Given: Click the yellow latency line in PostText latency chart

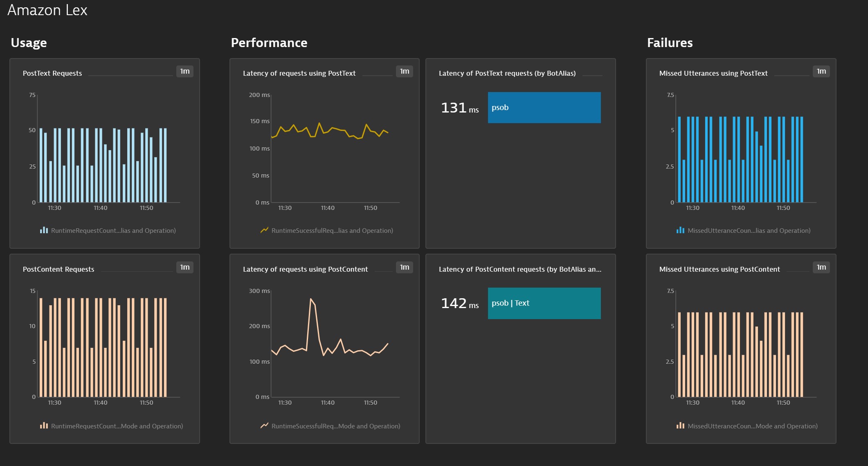Looking at the screenshot, I should click(330, 131).
